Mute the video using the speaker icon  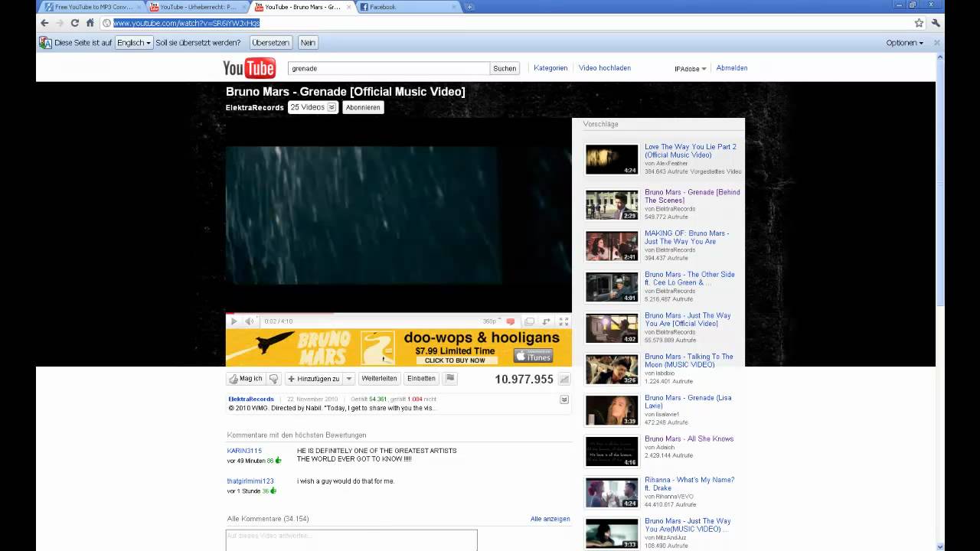tap(250, 321)
